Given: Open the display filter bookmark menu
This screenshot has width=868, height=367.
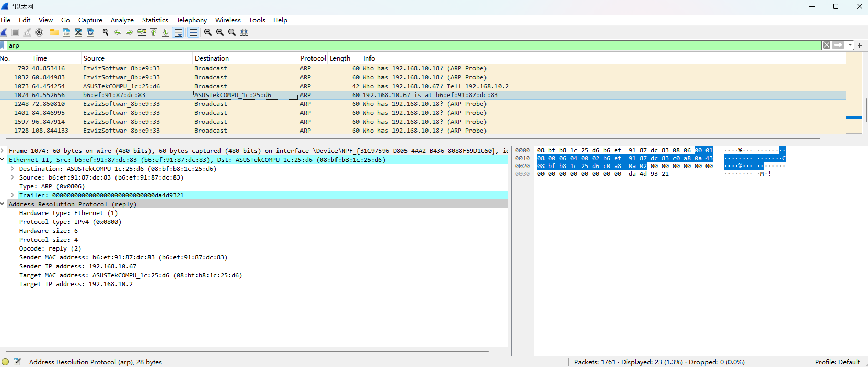Looking at the screenshot, I should [3, 45].
